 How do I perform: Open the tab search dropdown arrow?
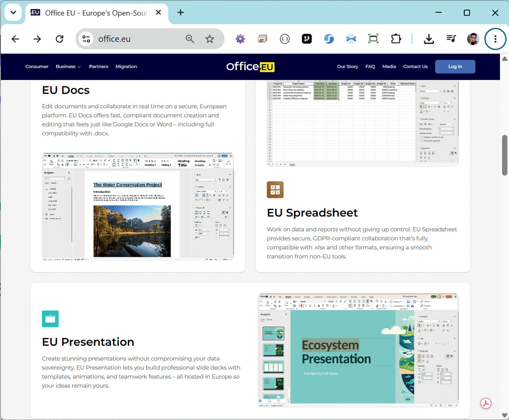tap(13, 12)
